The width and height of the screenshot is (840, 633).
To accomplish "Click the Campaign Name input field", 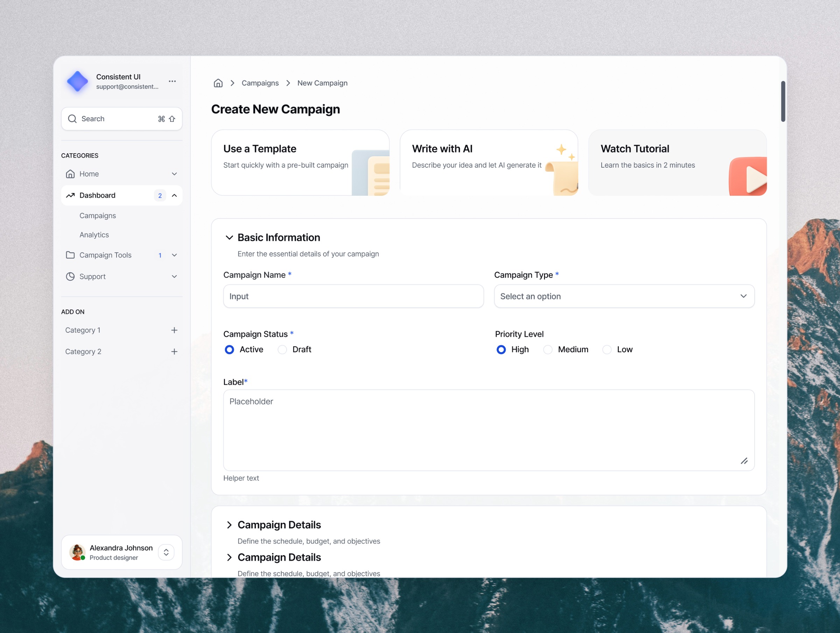I will click(x=353, y=296).
